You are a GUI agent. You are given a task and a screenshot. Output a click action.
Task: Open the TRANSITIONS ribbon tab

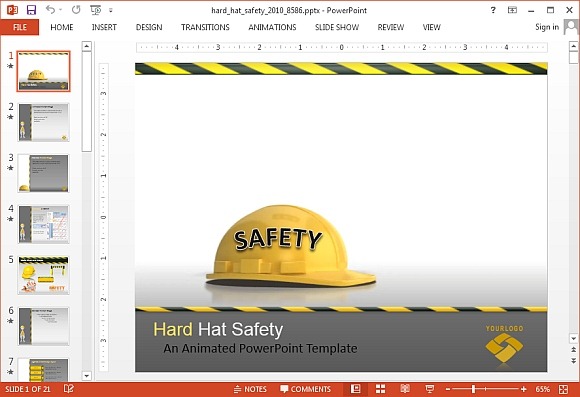pyautogui.click(x=205, y=27)
